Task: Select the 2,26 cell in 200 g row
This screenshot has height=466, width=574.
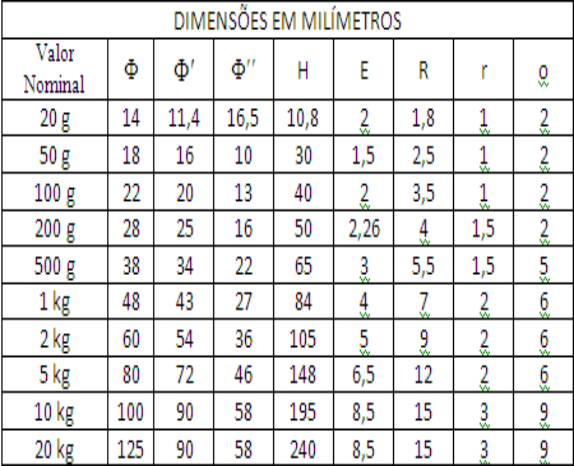Action: (x=364, y=228)
